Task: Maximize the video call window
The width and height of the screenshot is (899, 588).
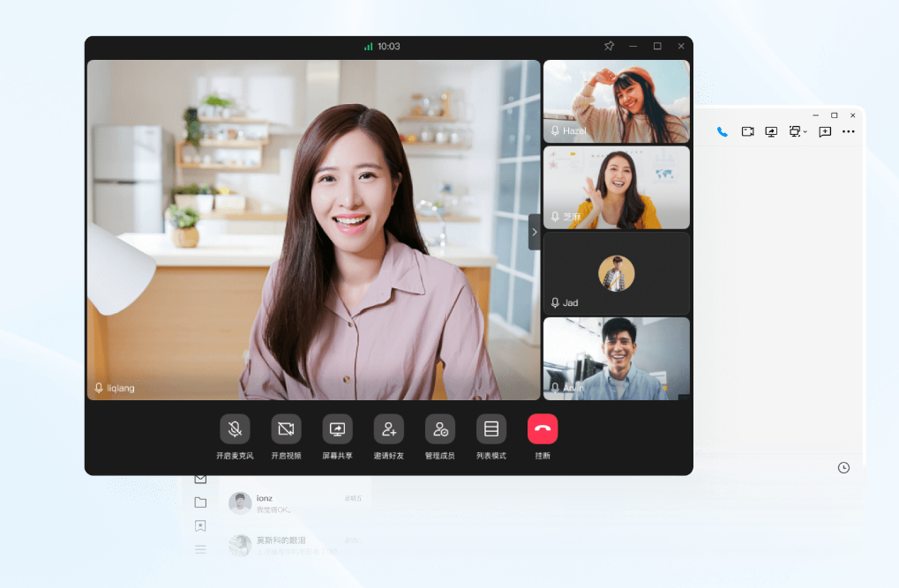Action: [x=657, y=46]
